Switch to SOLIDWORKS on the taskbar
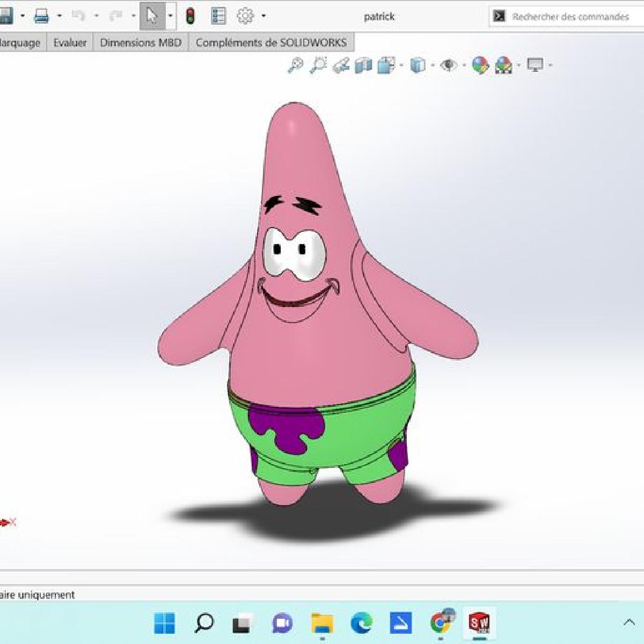 tap(479, 623)
